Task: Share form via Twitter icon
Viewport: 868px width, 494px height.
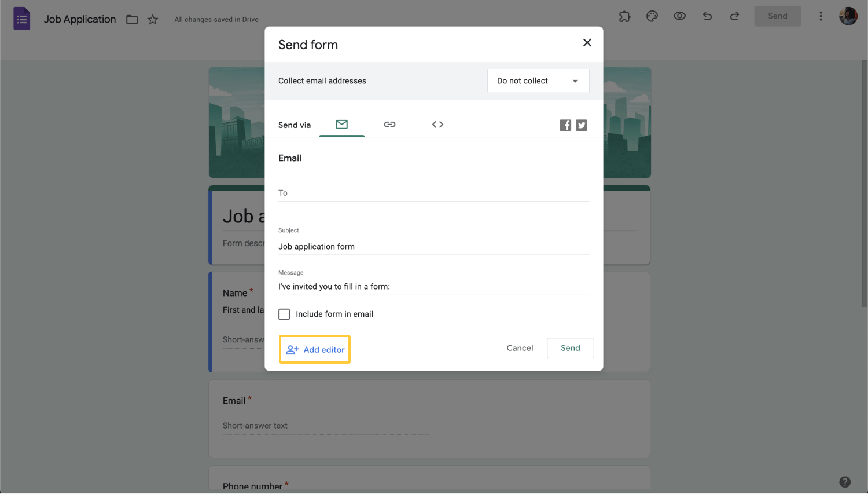Action: pyautogui.click(x=582, y=125)
